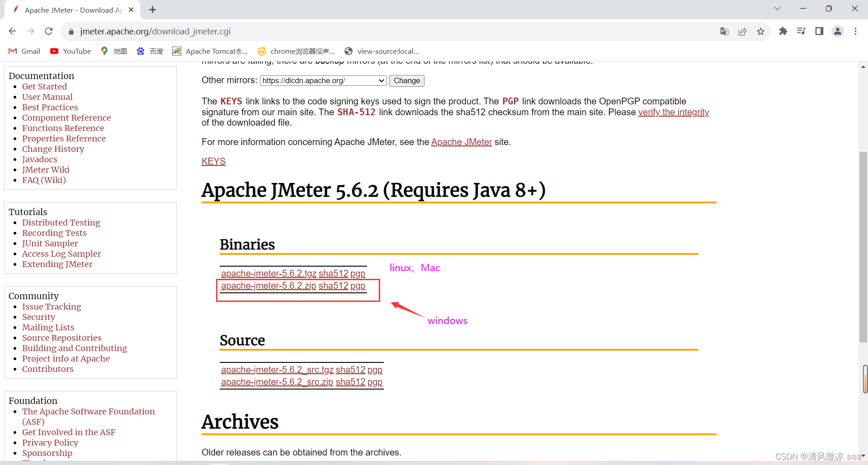Viewport: 868px width, 465px height.
Task: Select the Apache JMeter browser tab
Action: [x=72, y=10]
